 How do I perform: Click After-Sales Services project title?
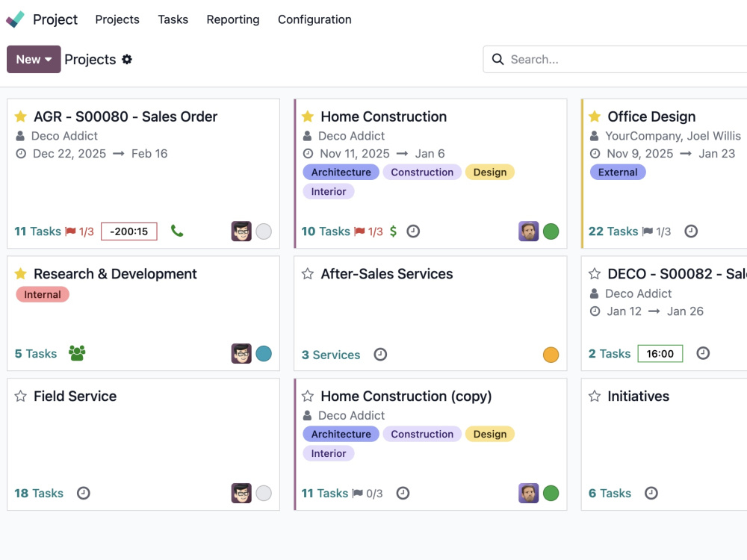tap(387, 274)
